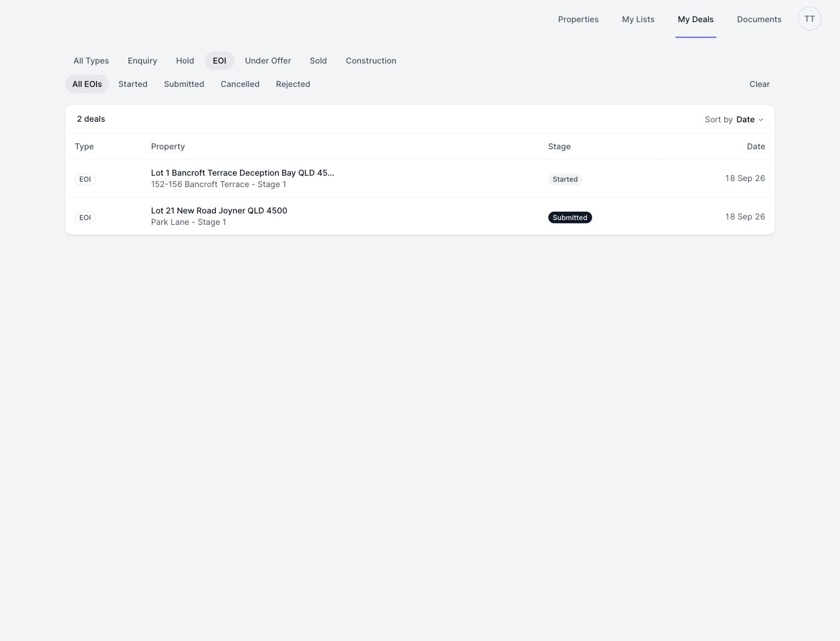Clear the applied filters
Screen dimensions: 840x641
[x=759, y=84]
